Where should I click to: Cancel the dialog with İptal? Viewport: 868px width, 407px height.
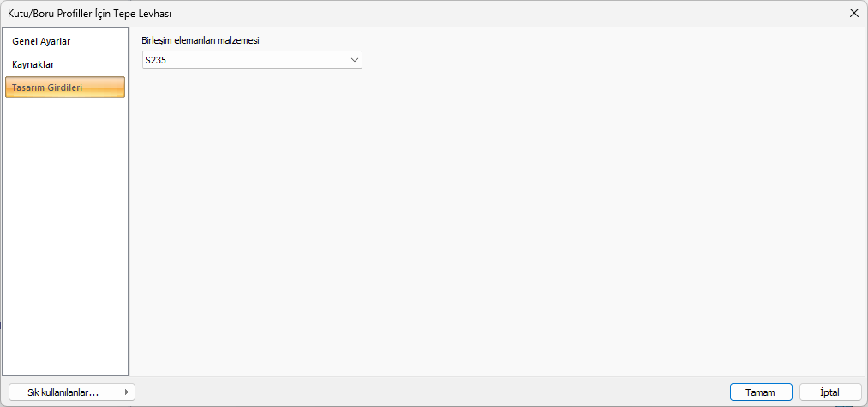(829, 392)
